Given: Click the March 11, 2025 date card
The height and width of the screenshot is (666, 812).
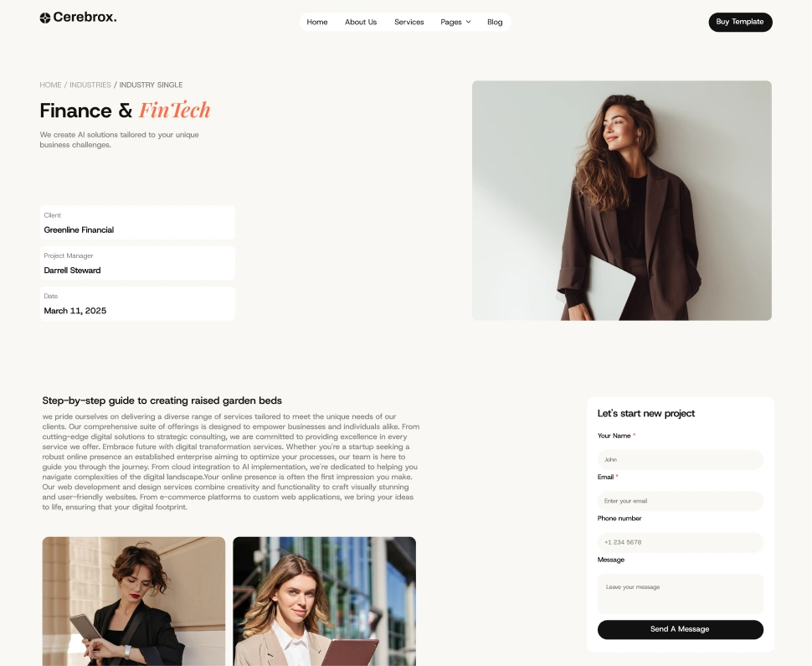Looking at the screenshot, I should [137, 303].
